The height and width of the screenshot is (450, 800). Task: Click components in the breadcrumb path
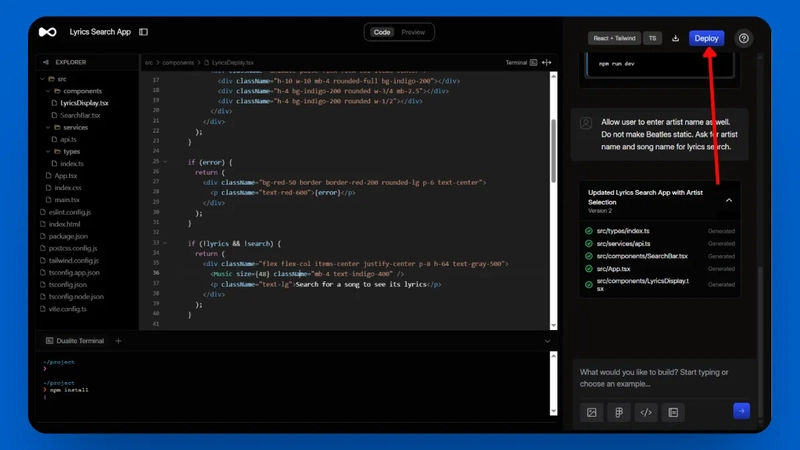pos(178,63)
